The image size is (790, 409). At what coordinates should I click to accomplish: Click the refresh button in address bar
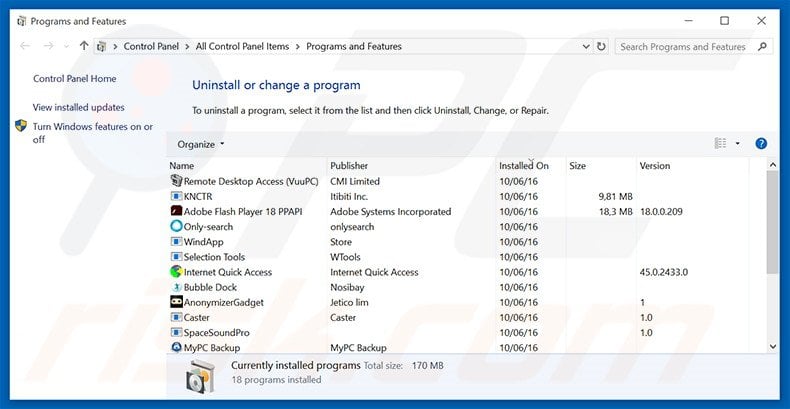pyautogui.click(x=601, y=46)
